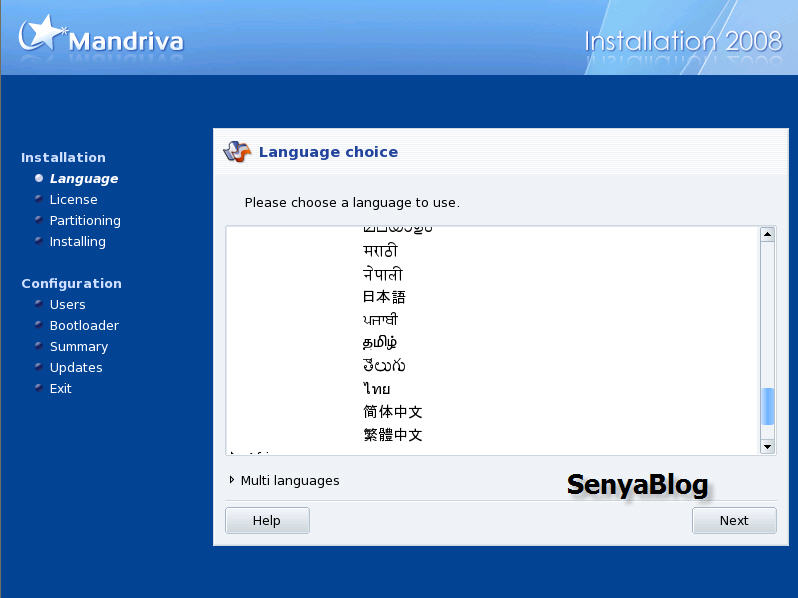Click the Summary step in sidebar

[x=79, y=347]
